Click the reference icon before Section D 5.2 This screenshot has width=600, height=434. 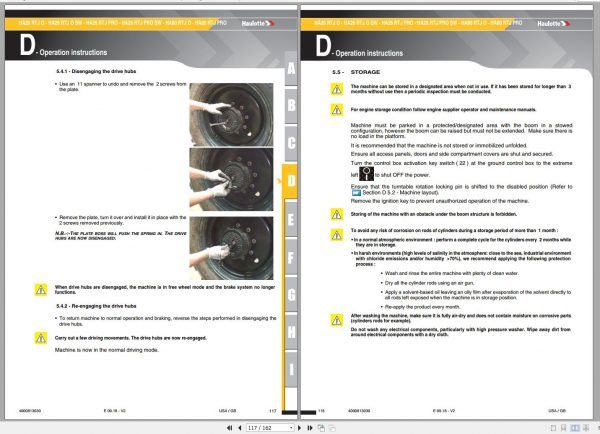click(356, 193)
